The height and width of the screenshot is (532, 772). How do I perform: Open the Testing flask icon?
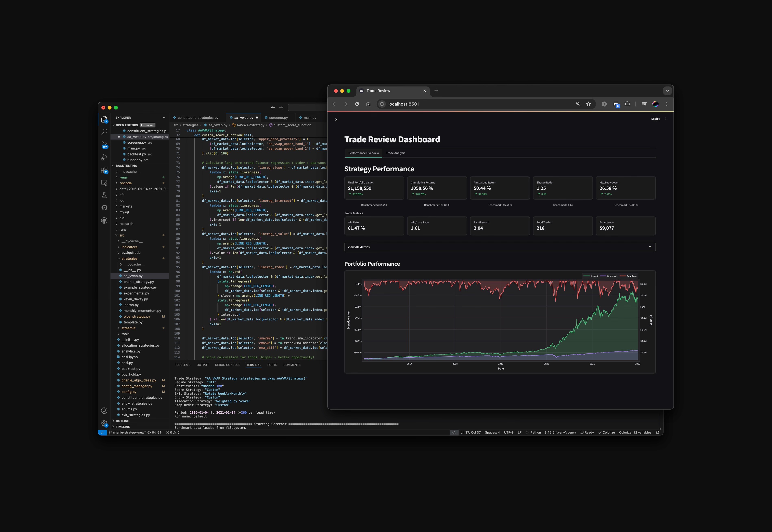click(x=104, y=195)
